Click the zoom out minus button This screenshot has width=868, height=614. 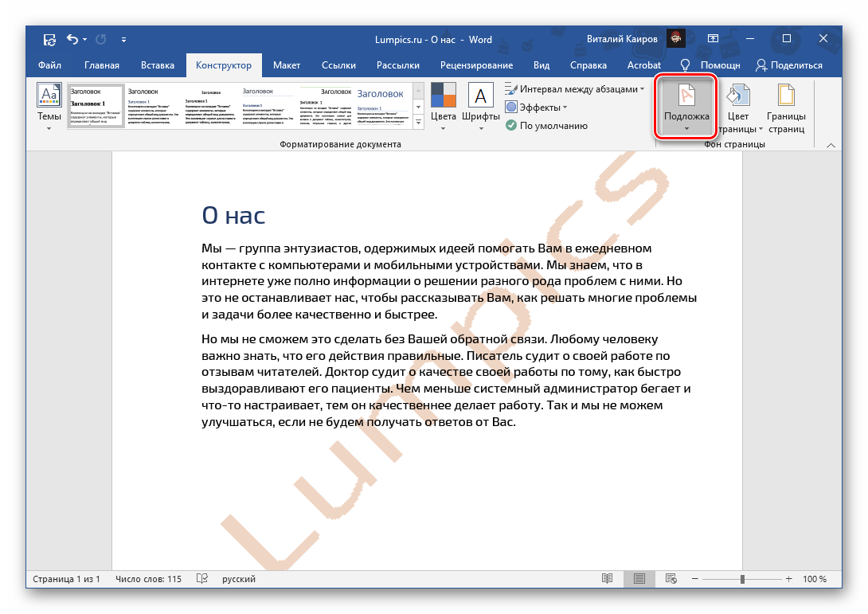[694, 579]
